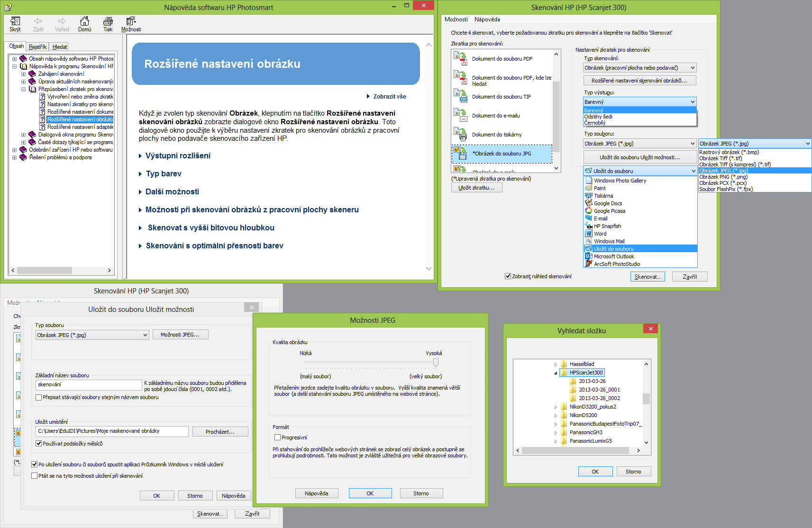Expand the NikonD5200 folder node

coord(556,415)
